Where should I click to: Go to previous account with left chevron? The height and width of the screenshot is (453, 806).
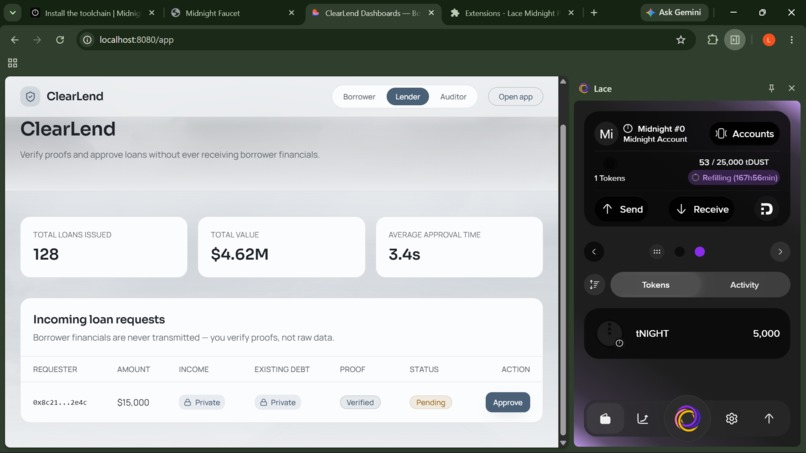coord(594,251)
